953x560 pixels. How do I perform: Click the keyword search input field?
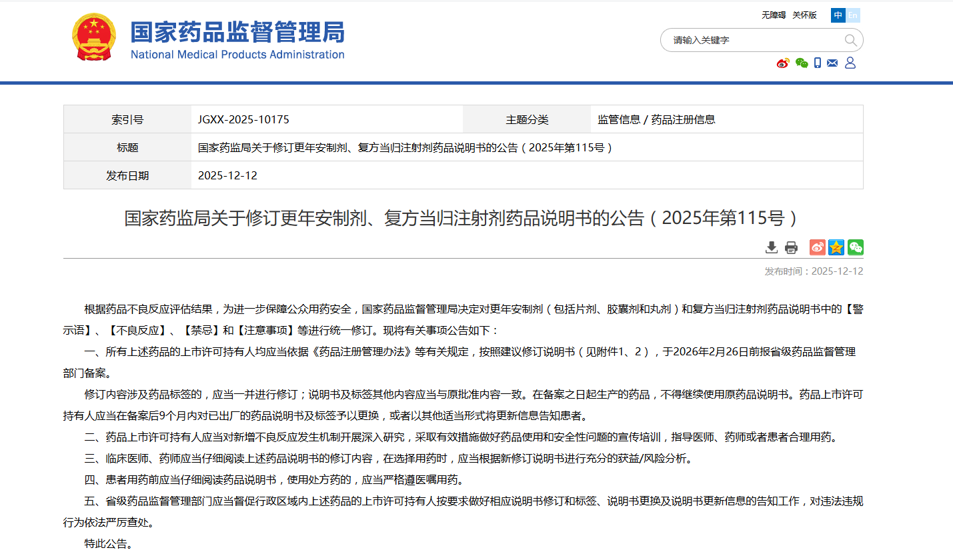point(754,40)
